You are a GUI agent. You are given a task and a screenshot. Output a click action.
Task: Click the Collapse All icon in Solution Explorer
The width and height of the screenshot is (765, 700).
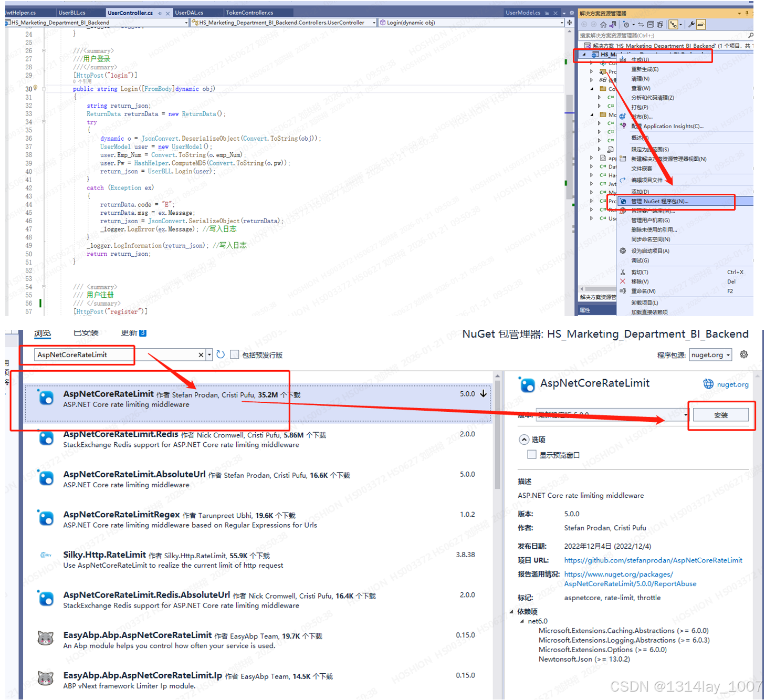[651, 24]
